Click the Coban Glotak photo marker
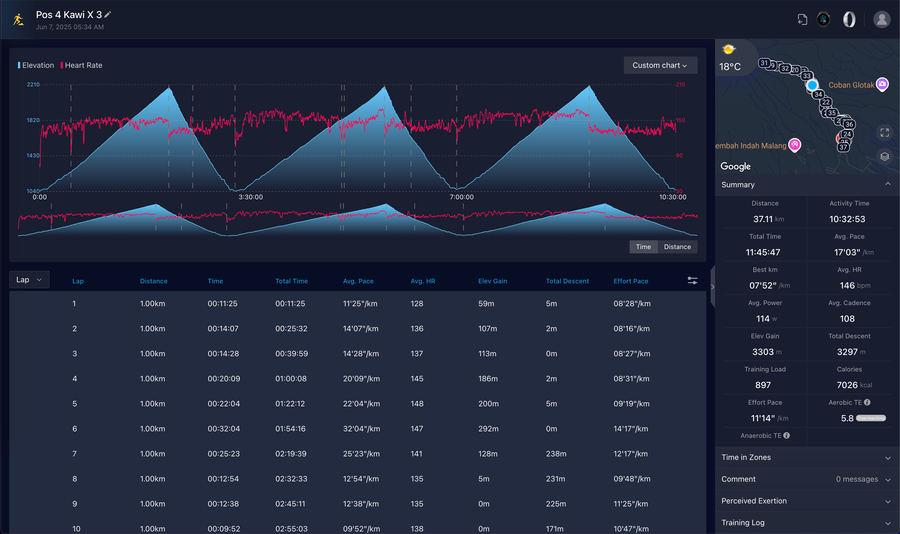The width and height of the screenshot is (900, 534). [882, 84]
